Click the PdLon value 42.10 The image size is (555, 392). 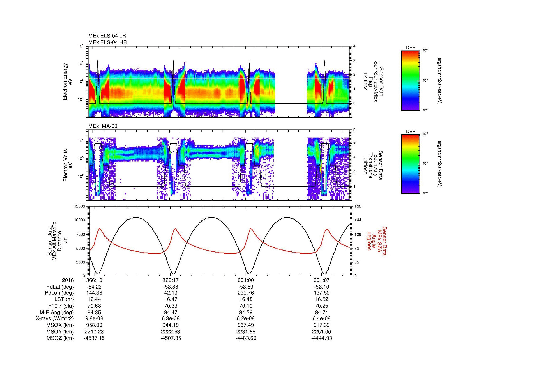[x=171, y=293]
